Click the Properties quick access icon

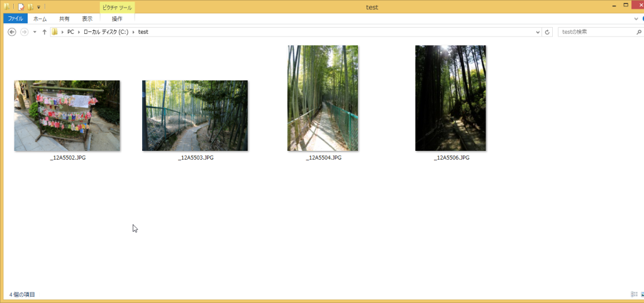(x=21, y=6)
